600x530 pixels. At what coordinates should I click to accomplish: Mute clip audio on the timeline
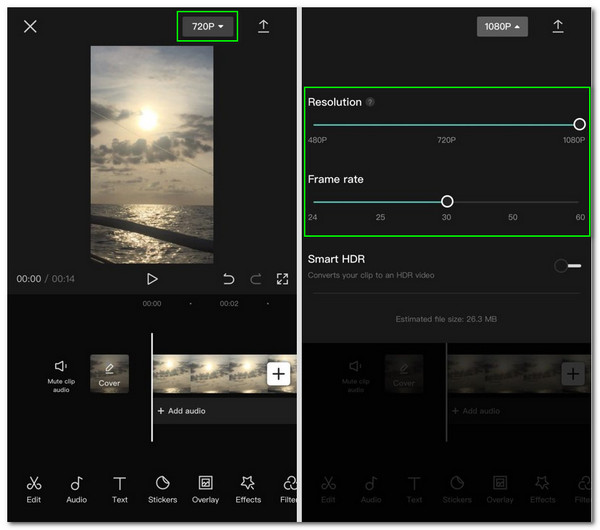tap(61, 374)
